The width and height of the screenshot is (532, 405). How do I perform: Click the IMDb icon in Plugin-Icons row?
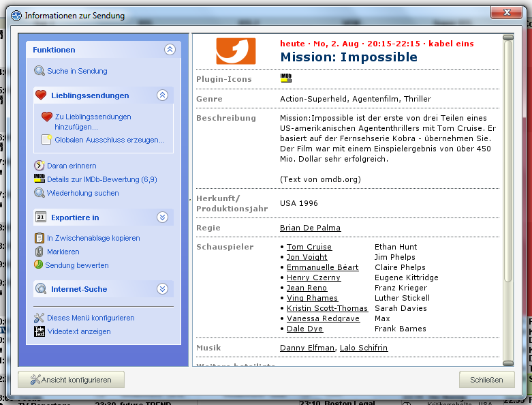click(x=286, y=78)
